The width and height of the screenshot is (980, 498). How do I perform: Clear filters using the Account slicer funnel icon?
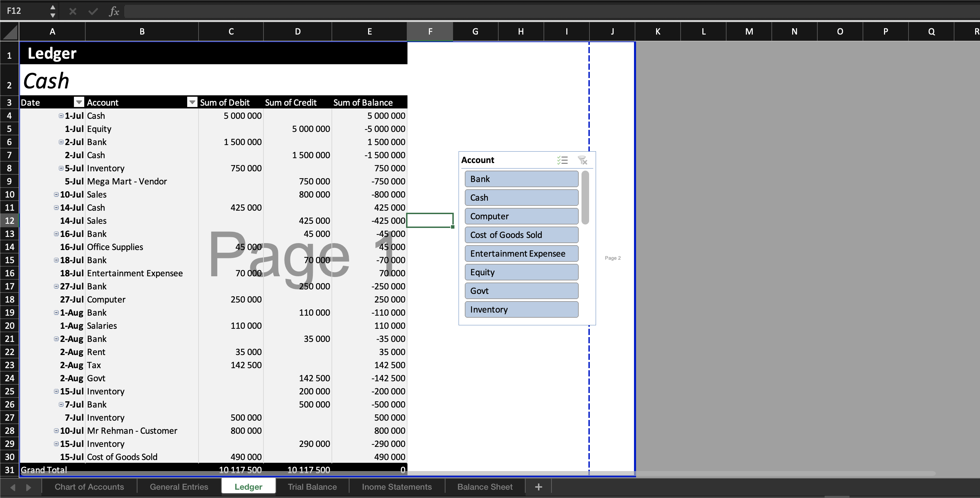[583, 160]
